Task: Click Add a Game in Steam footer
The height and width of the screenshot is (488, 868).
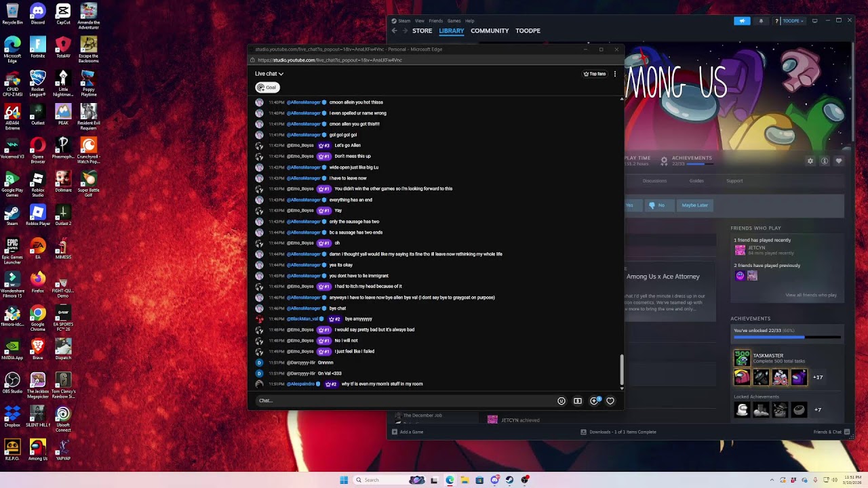Action: click(x=408, y=432)
